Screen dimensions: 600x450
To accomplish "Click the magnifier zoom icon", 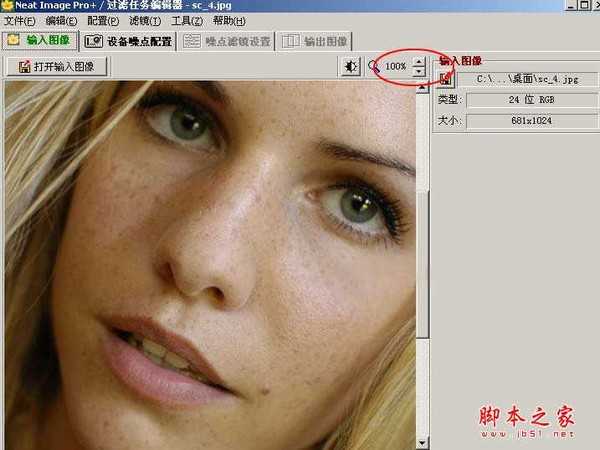I will pyautogui.click(x=374, y=67).
